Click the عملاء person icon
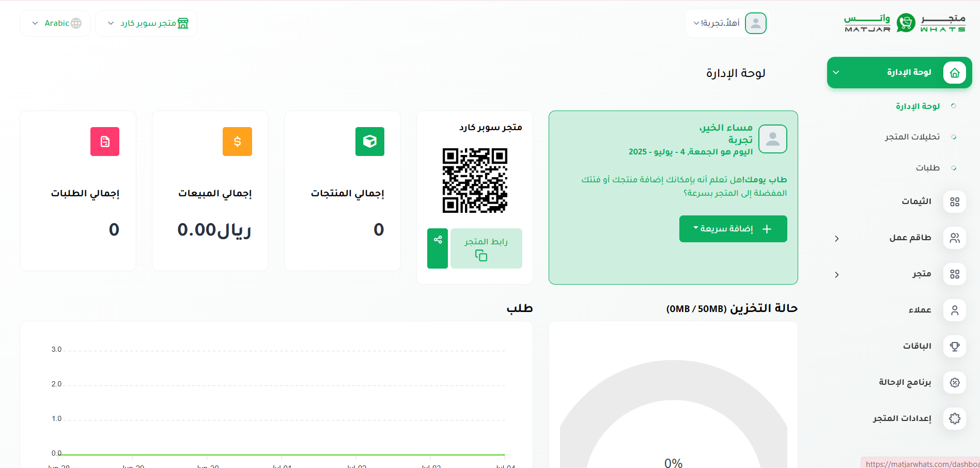980x468 pixels. point(954,310)
